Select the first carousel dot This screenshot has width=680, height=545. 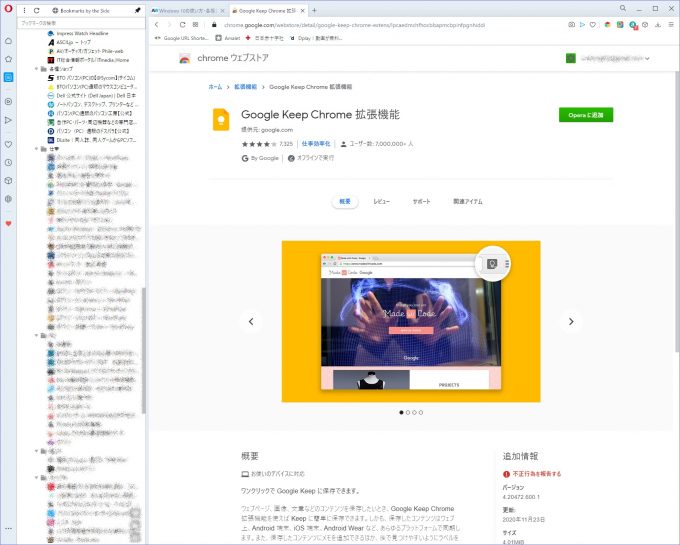[x=401, y=413]
